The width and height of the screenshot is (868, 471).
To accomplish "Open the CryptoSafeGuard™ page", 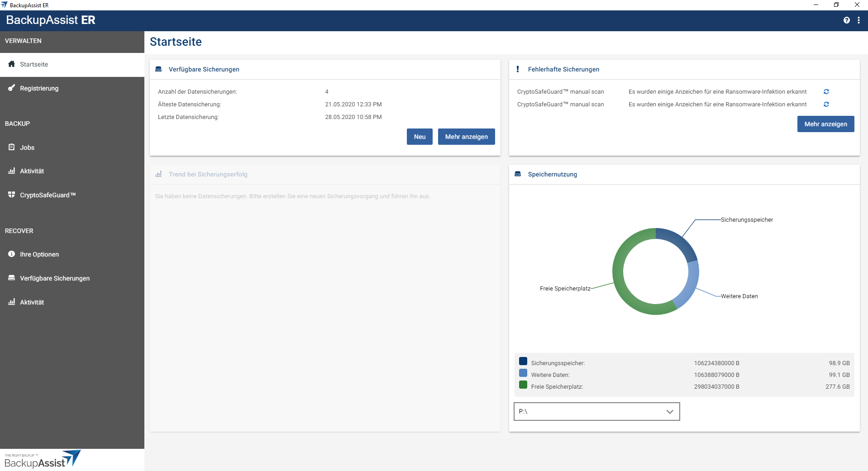I will [x=72, y=195].
